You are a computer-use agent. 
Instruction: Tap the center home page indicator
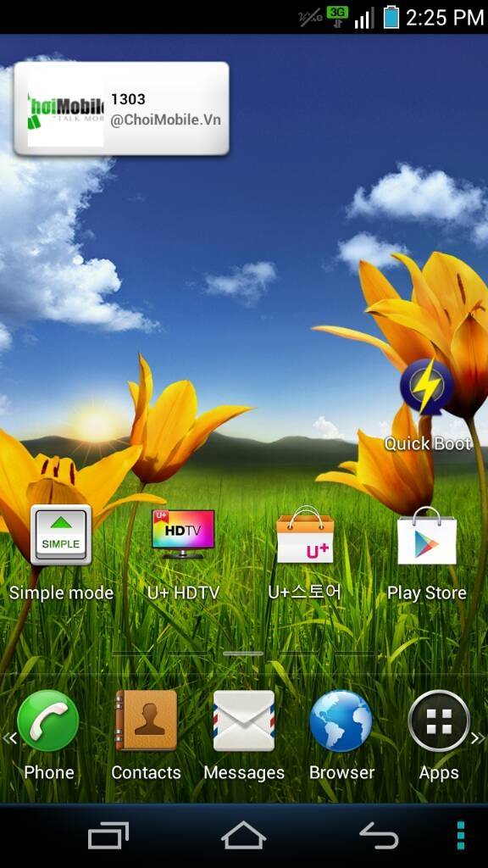click(243, 654)
